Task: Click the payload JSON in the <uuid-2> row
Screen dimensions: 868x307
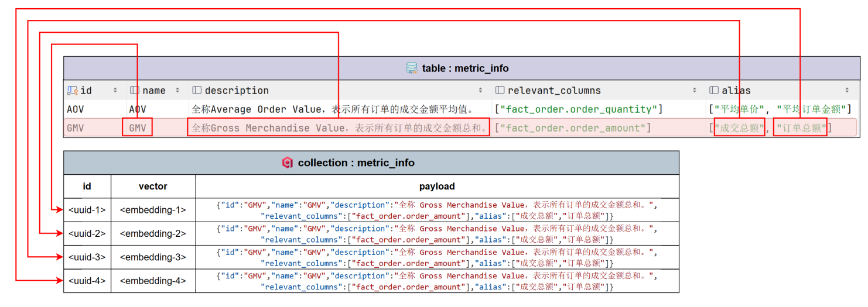Action: [x=437, y=234]
